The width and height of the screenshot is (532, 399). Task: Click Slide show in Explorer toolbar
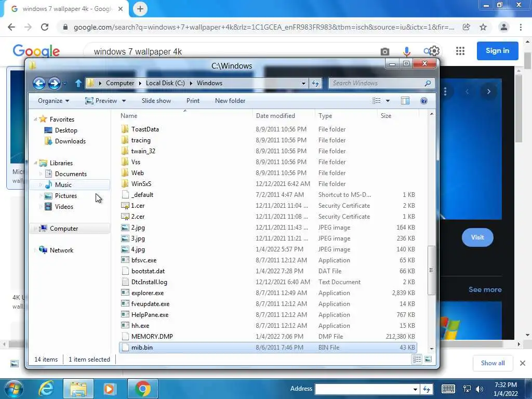click(156, 101)
